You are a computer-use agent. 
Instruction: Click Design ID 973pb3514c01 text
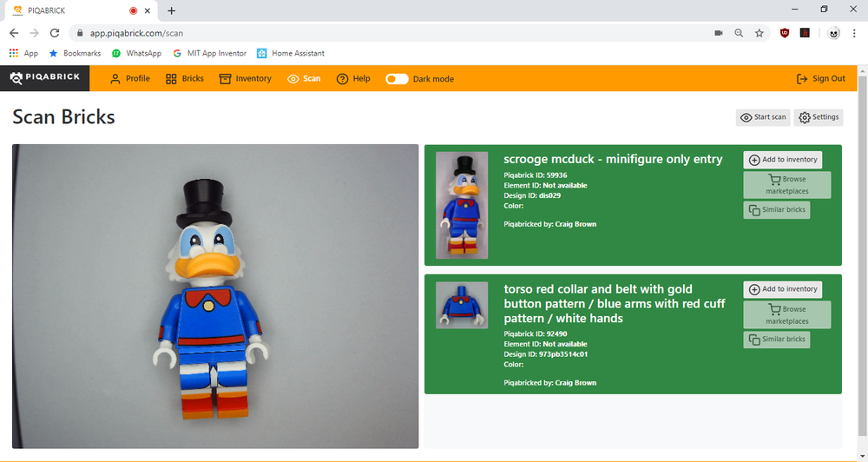pyautogui.click(x=545, y=354)
